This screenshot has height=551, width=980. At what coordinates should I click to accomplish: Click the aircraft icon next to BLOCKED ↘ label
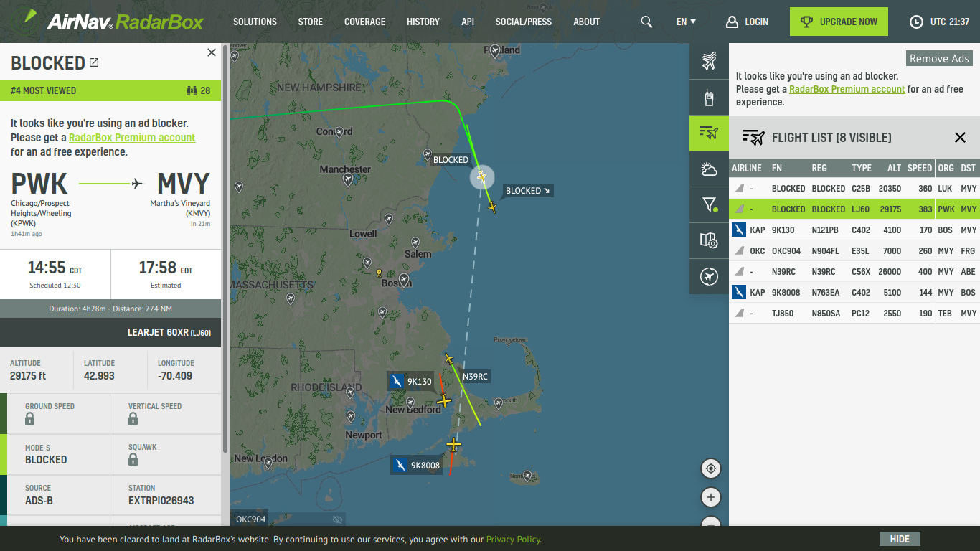[x=492, y=207]
